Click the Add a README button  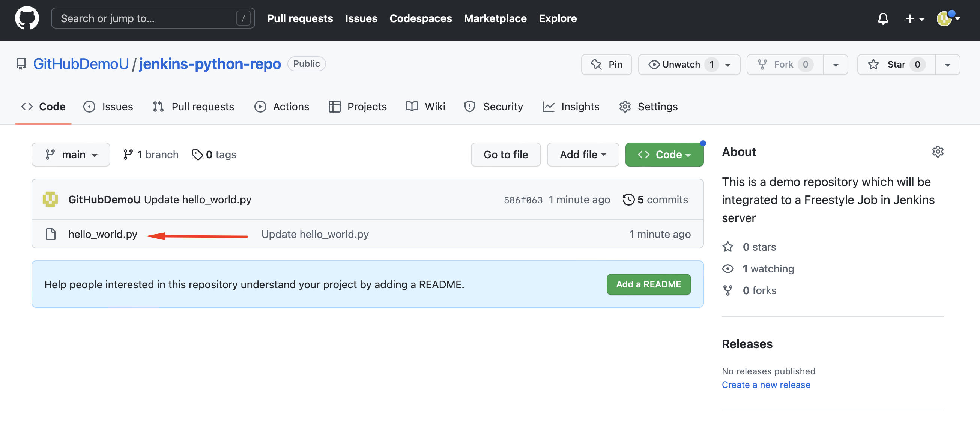click(648, 284)
